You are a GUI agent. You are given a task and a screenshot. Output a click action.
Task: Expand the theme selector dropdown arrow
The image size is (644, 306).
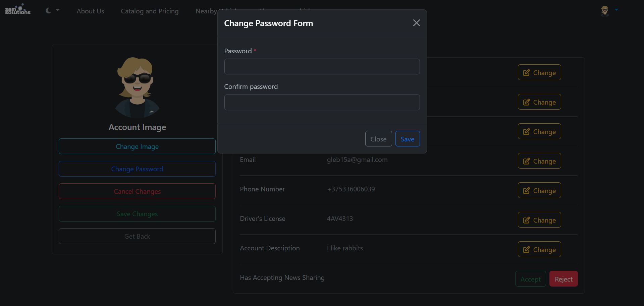click(58, 10)
